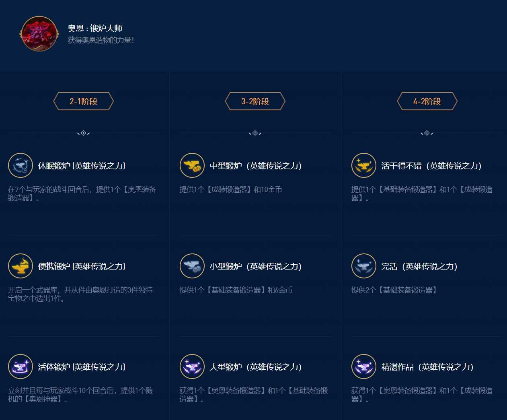This screenshot has width=507, height=420.
Task: Select the 3-2阶段 stage badge
Action: (255, 101)
